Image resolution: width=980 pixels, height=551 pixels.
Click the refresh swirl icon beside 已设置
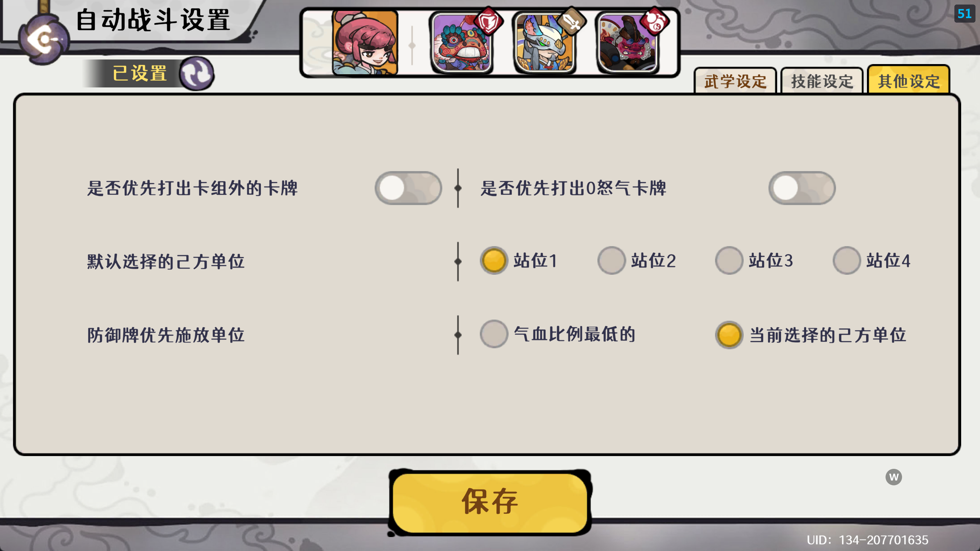[196, 73]
